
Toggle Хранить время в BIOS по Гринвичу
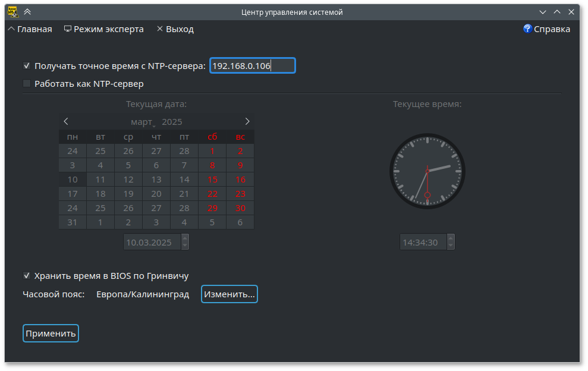[x=27, y=275]
